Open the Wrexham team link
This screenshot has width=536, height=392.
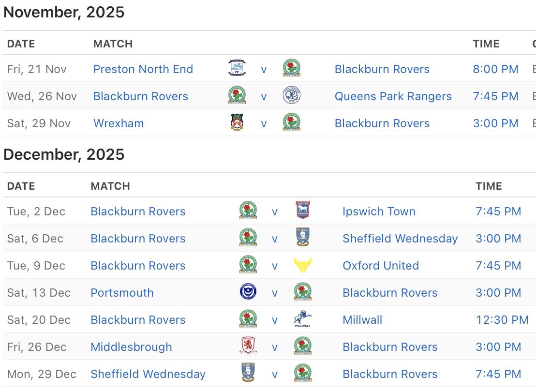(119, 123)
